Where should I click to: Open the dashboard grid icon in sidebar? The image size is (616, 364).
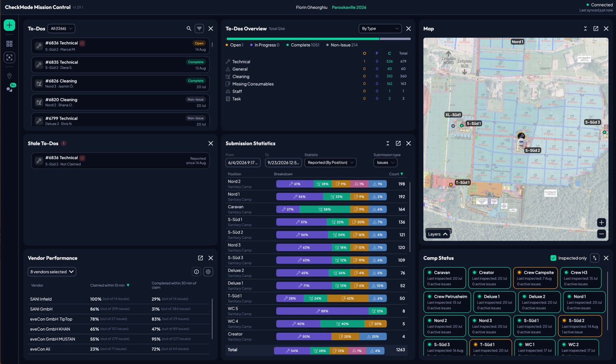click(9, 43)
